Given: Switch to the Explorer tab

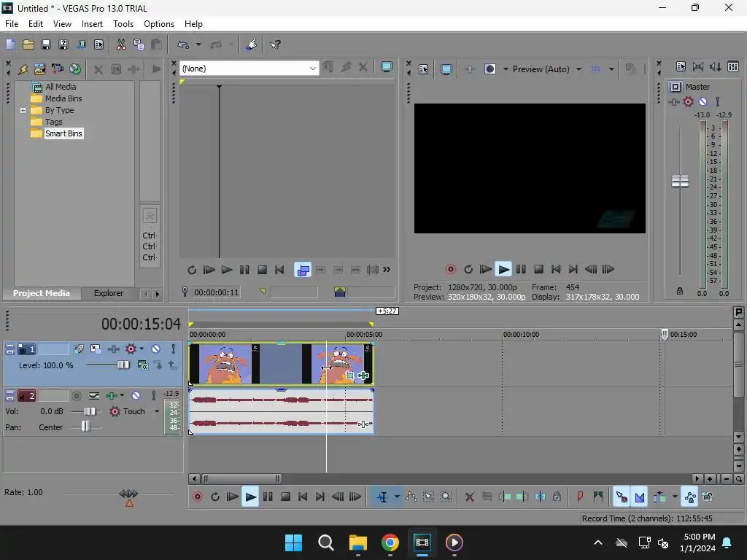Looking at the screenshot, I should point(109,293).
